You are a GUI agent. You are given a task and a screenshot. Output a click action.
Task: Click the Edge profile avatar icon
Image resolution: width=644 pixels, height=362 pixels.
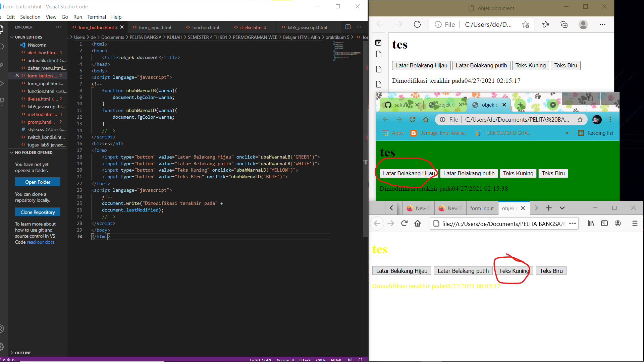583,24
